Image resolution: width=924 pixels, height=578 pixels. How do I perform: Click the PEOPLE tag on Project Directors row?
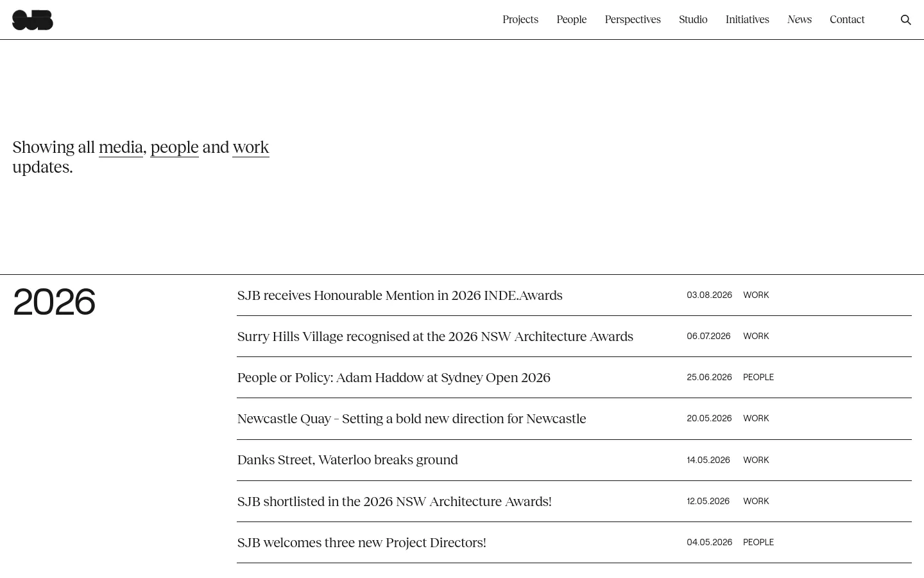(x=758, y=543)
